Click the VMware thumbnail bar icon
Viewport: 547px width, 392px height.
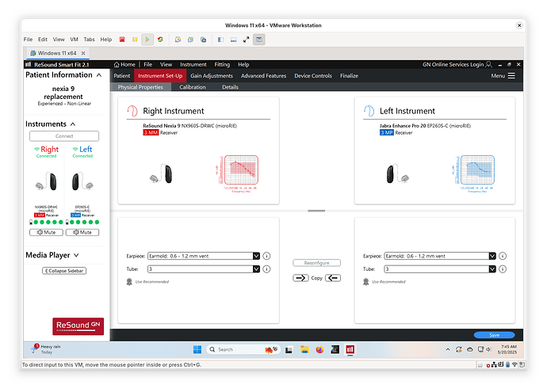tap(233, 40)
